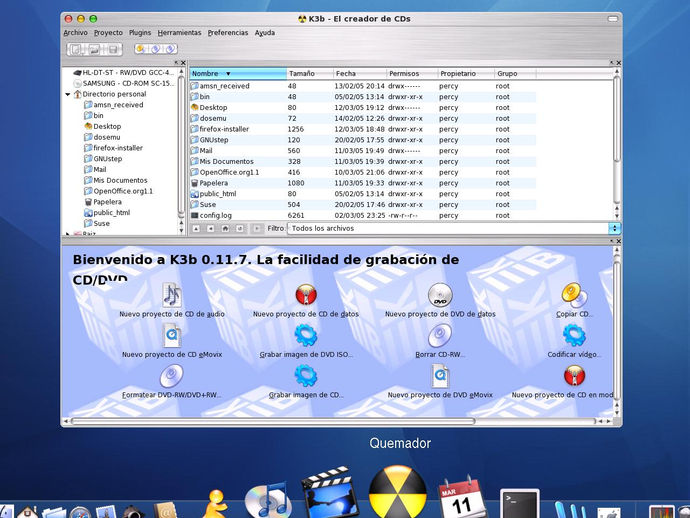
Task: Click the yellow disc copy toolbar icon
Action: pyautogui.click(x=140, y=49)
